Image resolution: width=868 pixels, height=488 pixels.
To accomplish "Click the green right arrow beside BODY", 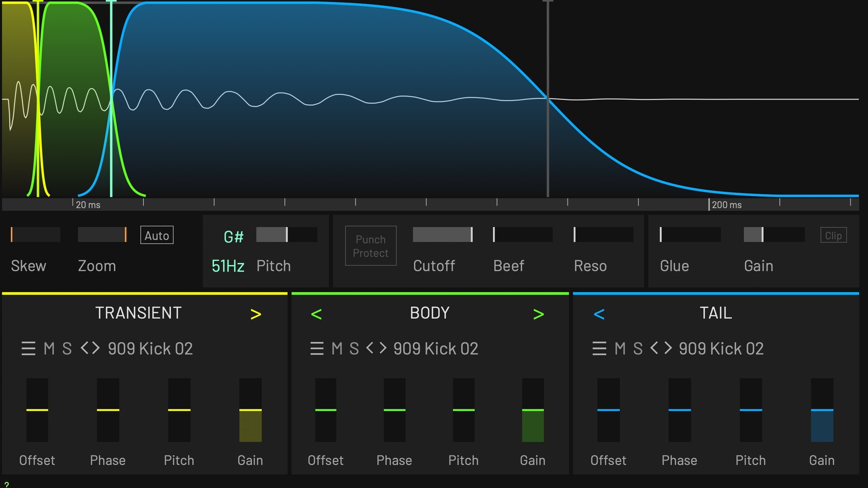I will tap(538, 314).
